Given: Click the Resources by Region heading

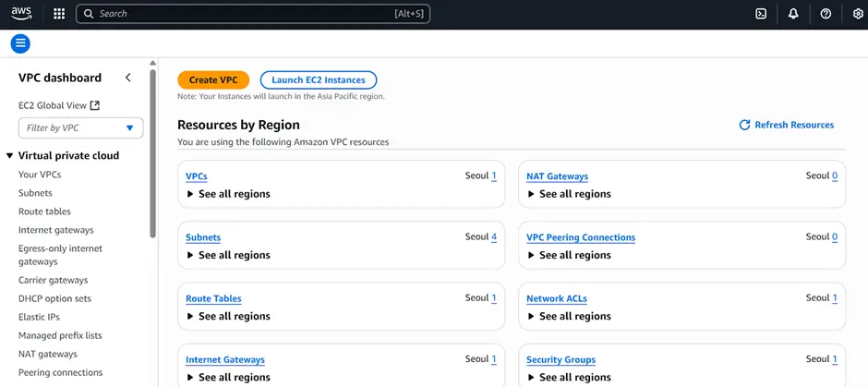Looking at the screenshot, I should [238, 125].
